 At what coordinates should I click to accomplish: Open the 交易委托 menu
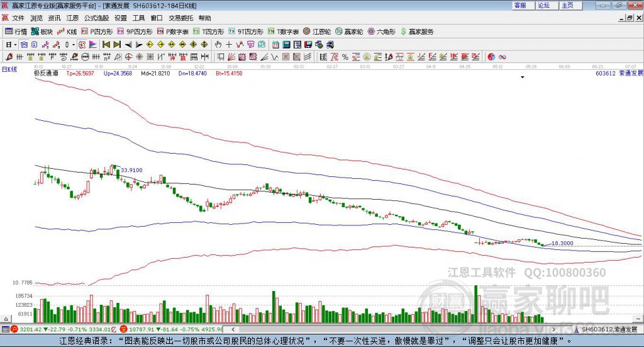(x=180, y=18)
